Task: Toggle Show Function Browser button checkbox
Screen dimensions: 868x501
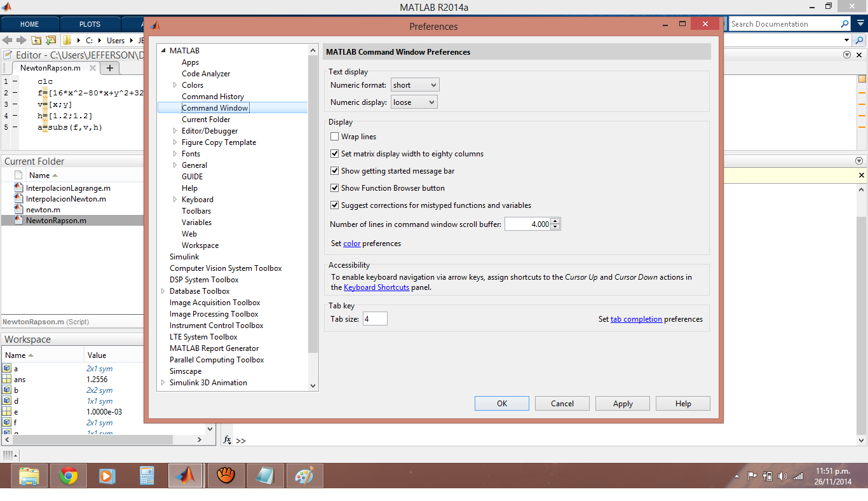Action: [335, 188]
